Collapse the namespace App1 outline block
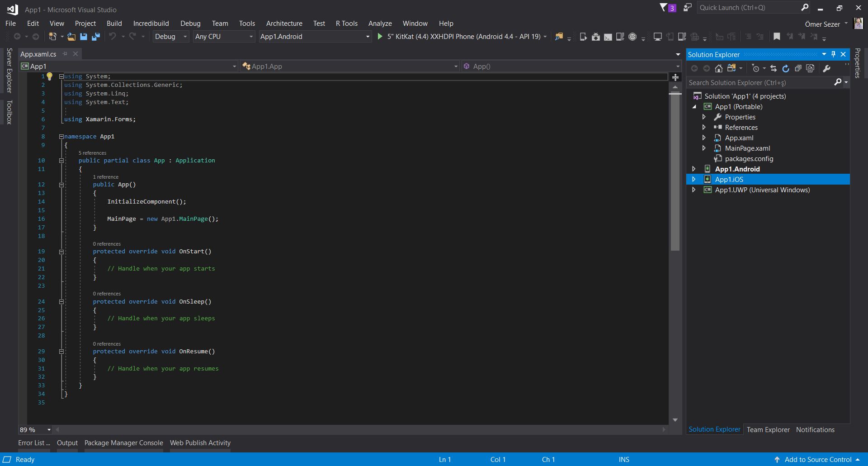 click(x=61, y=137)
